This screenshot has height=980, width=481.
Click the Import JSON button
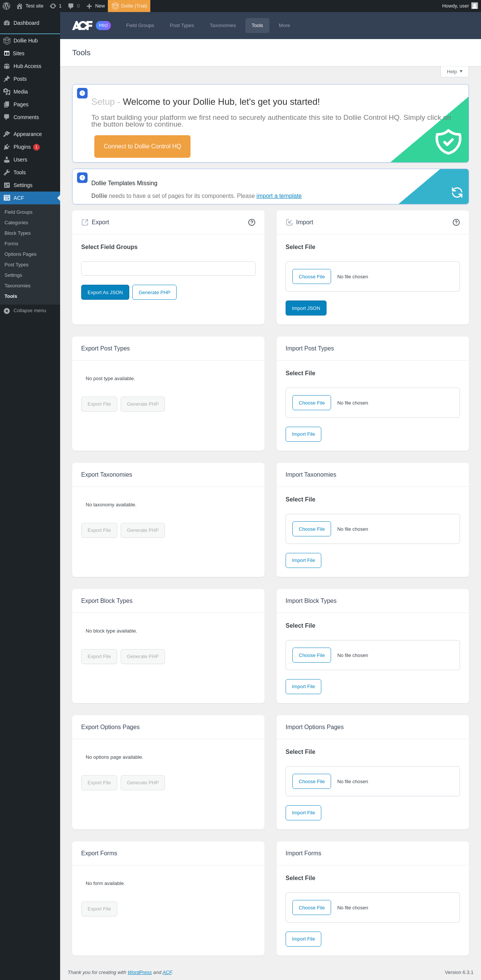[x=306, y=308]
